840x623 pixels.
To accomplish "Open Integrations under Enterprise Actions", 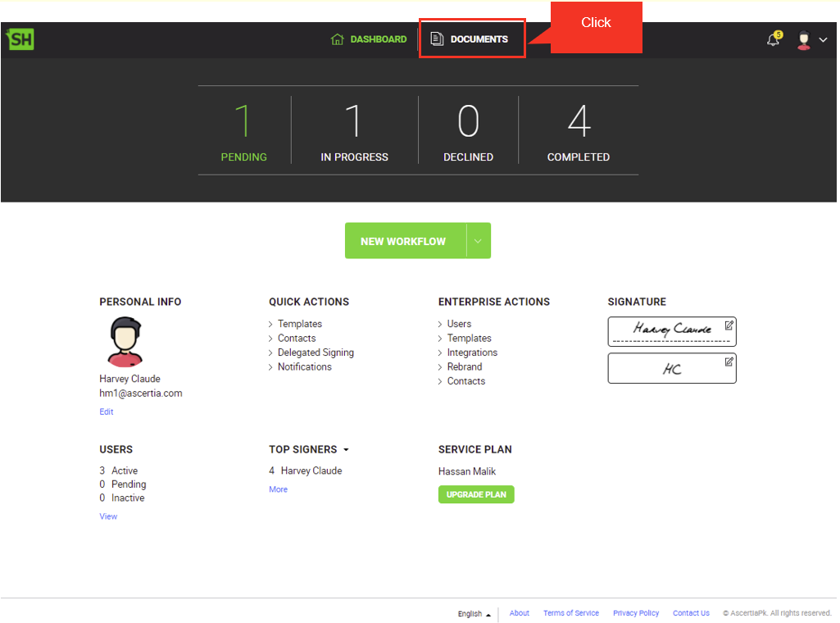I will tap(472, 352).
